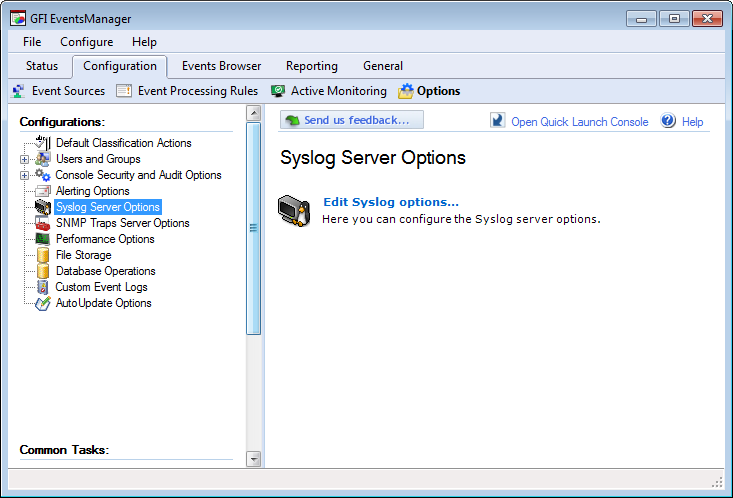Click the Quick Launch Console icon

click(497, 121)
